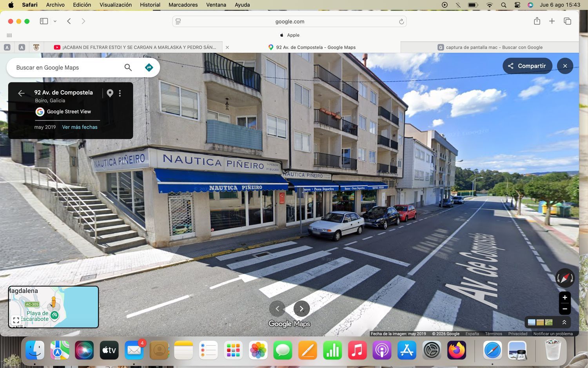
Task: Select the 92 Av. de Compostela tab
Action: (312, 47)
